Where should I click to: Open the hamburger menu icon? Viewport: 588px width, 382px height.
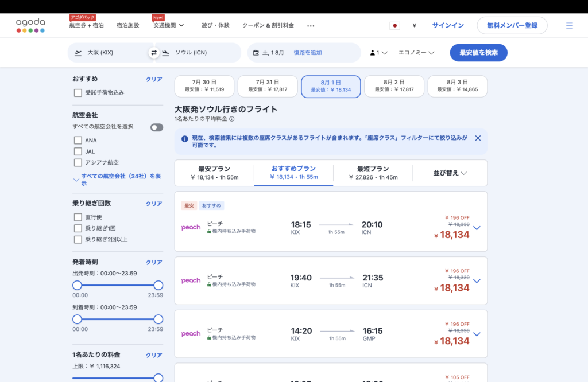point(569,26)
